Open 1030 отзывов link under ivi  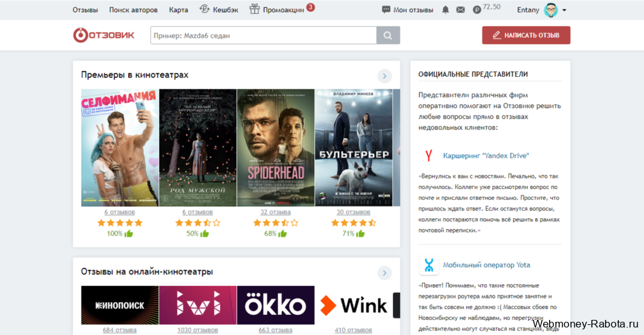[197, 330]
